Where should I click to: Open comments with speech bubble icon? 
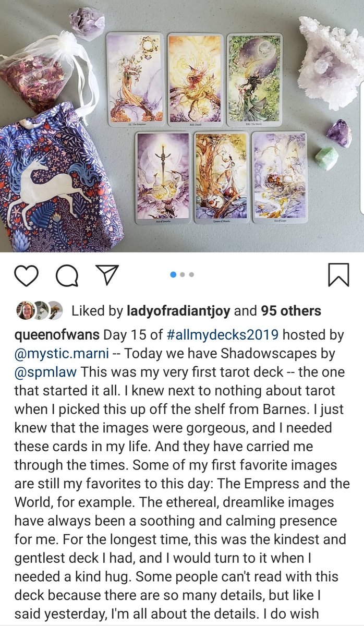point(67,275)
